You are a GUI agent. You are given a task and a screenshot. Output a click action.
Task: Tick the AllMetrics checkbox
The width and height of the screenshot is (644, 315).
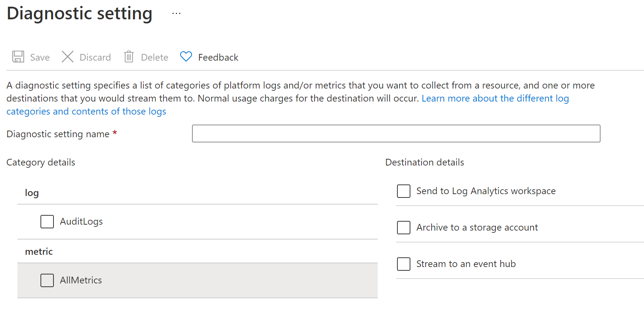click(x=47, y=280)
